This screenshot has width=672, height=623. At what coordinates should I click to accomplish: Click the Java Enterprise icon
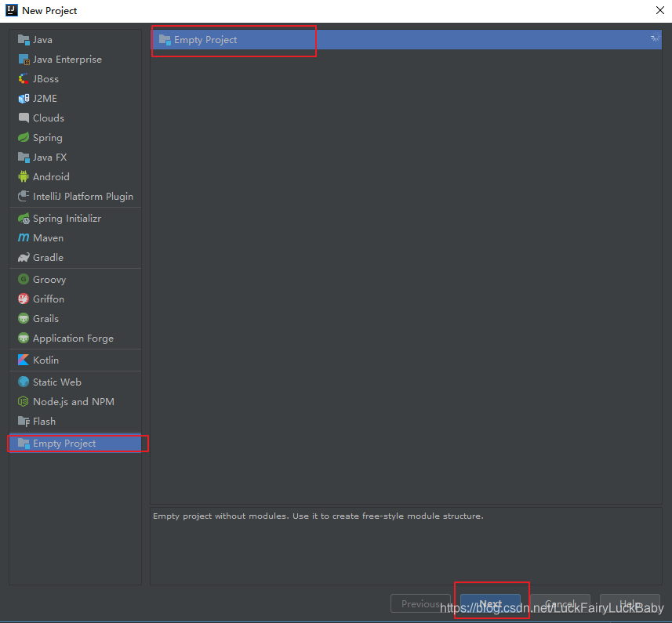24,60
